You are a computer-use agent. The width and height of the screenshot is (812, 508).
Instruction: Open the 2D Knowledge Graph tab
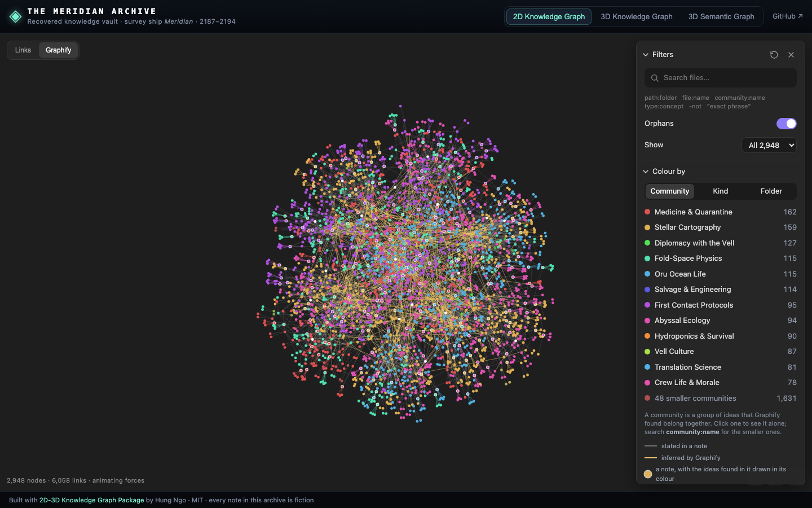pos(549,16)
